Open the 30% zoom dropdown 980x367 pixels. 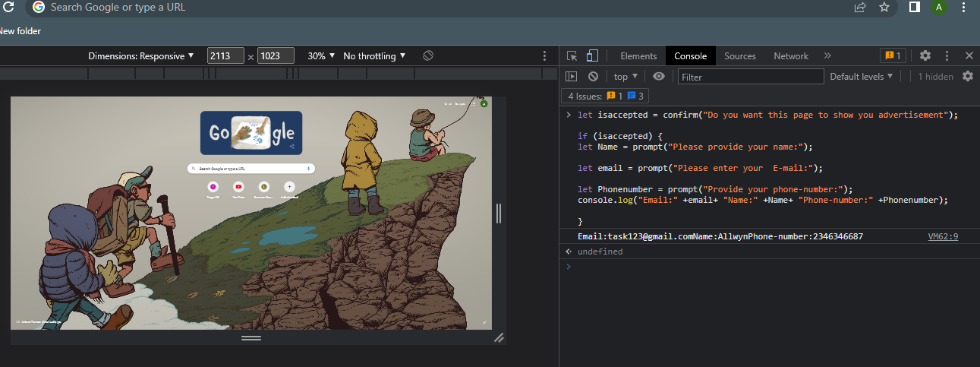click(x=321, y=55)
